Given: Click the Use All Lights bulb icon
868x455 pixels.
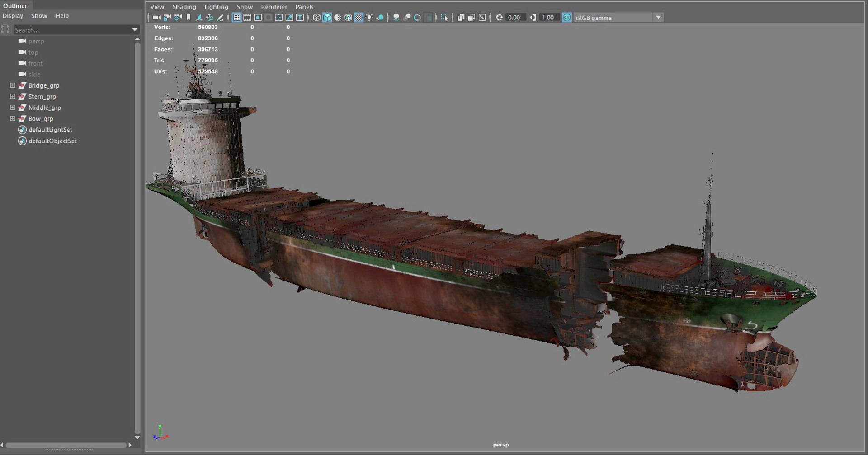Looking at the screenshot, I should pyautogui.click(x=369, y=17).
